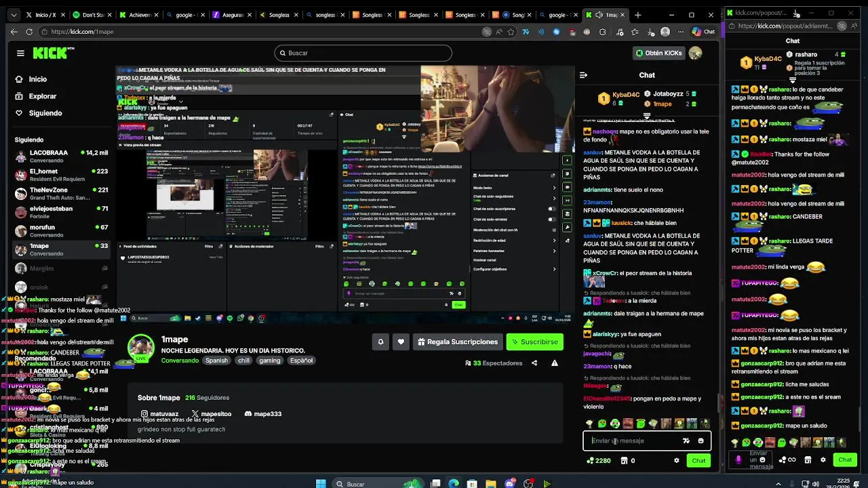
Task: Open morufun channel in followed list
Action: pyautogui.click(x=61, y=231)
